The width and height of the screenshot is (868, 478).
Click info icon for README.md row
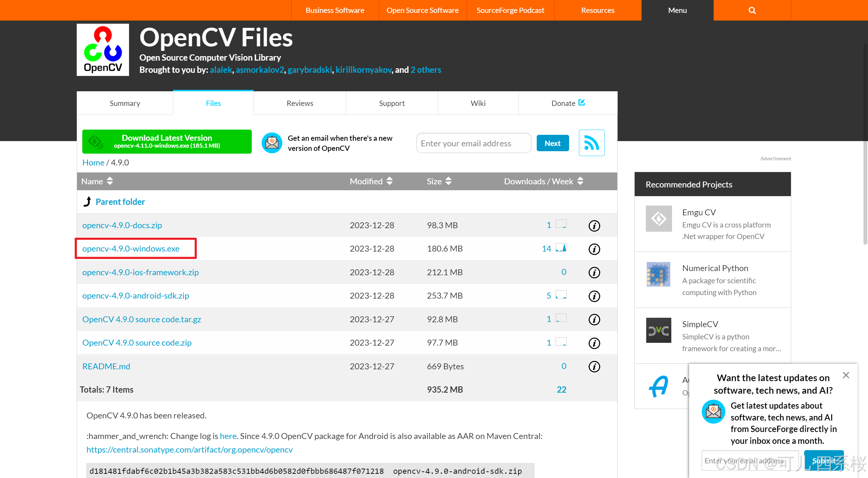[594, 367]
